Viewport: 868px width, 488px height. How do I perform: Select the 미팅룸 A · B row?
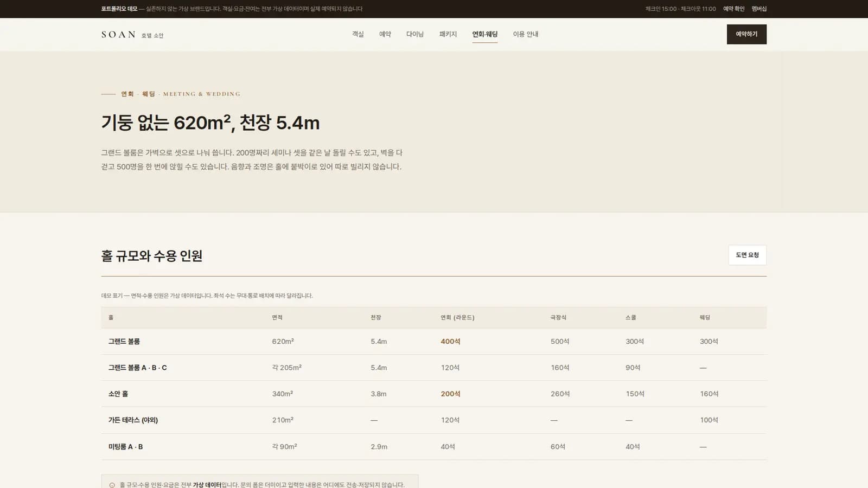pos(434,447)
